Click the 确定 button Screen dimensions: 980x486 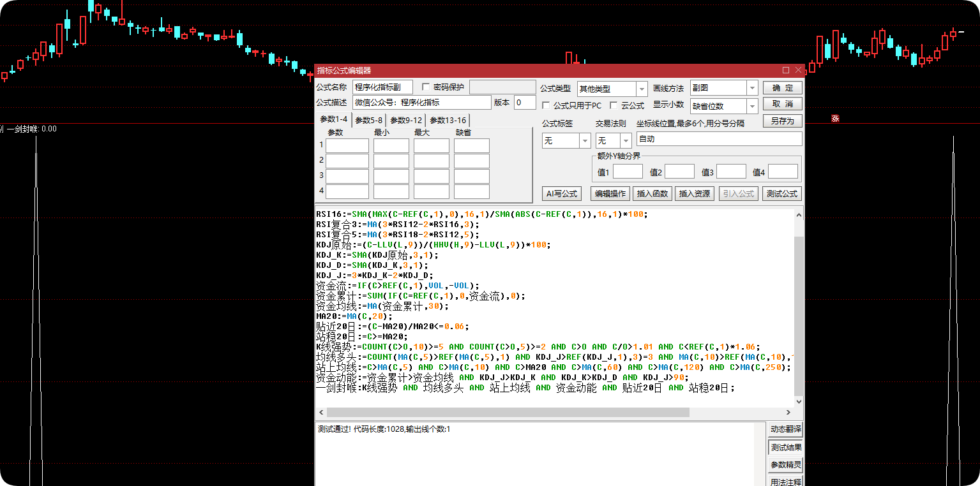[782, 88]
